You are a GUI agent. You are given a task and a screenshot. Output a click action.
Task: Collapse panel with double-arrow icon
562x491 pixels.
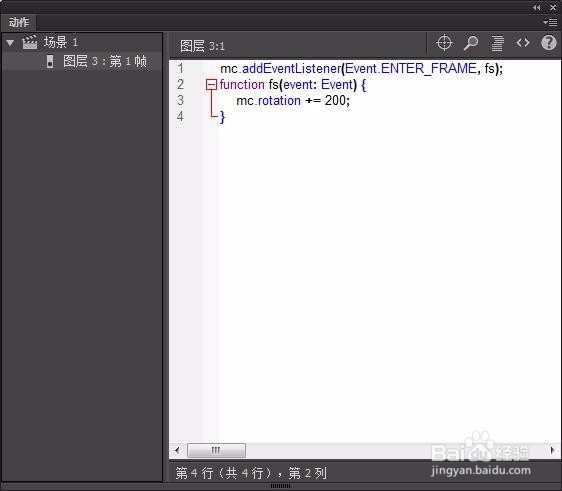(537, 8)
